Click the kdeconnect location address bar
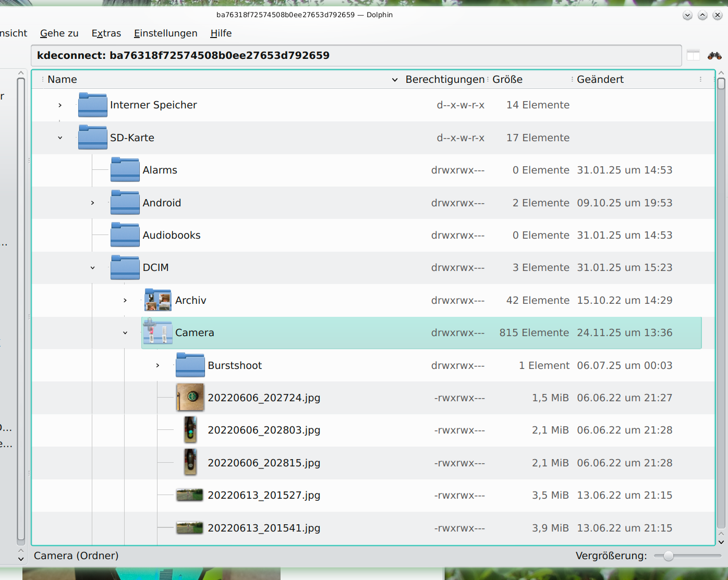728x580 pixels. [x=356, y=56]
